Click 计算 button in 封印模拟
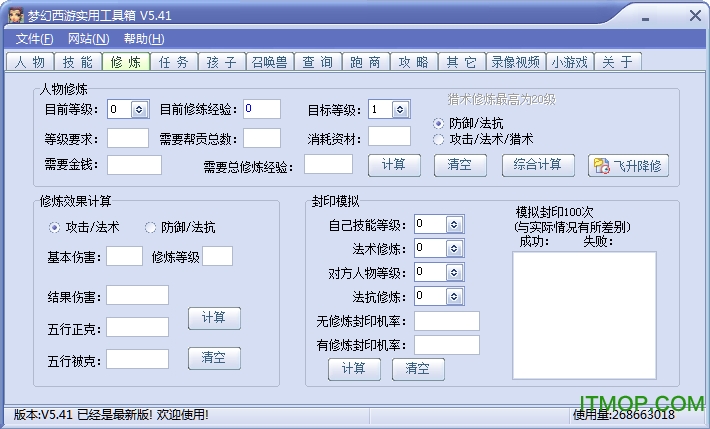 click(354, 369)
